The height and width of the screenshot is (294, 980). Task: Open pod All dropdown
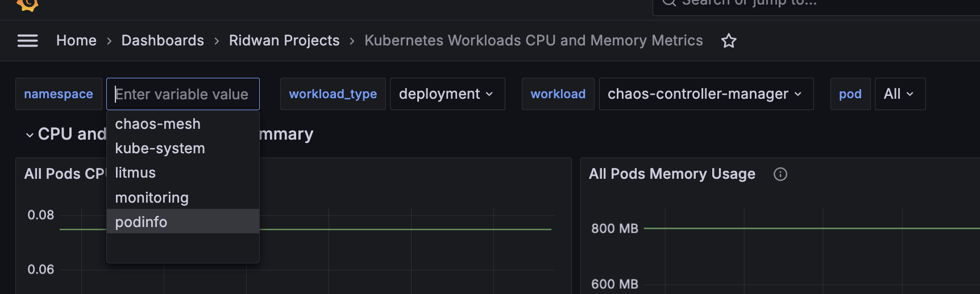[x=900, y=94]
